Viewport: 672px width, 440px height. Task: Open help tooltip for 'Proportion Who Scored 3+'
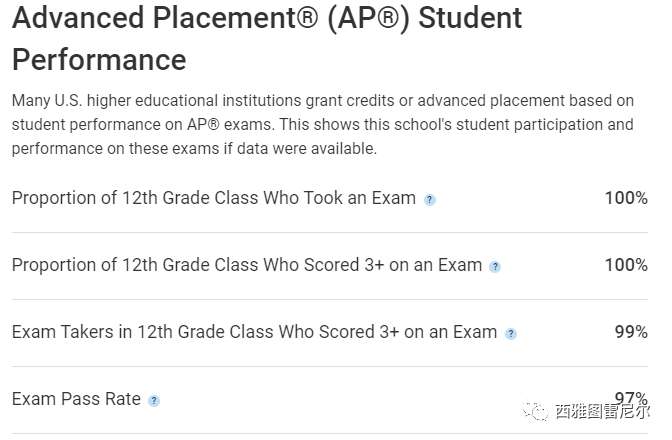point(495,266)
